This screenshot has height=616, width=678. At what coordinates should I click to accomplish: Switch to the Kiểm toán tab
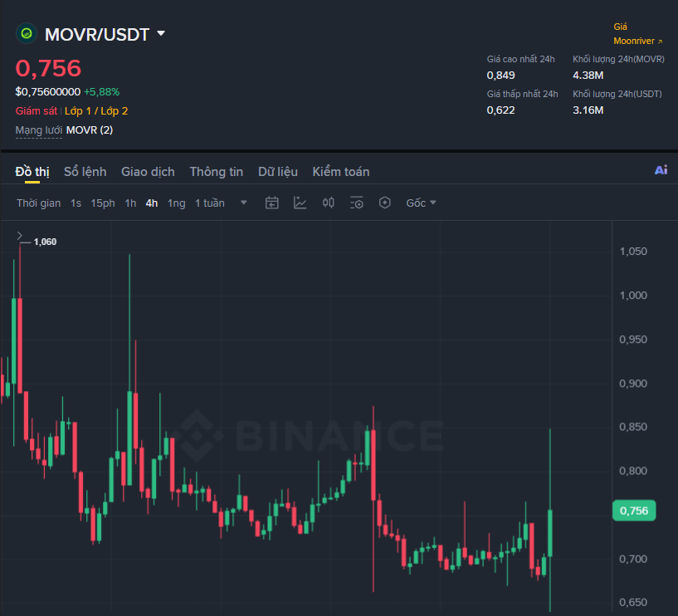tap(341, 172)
